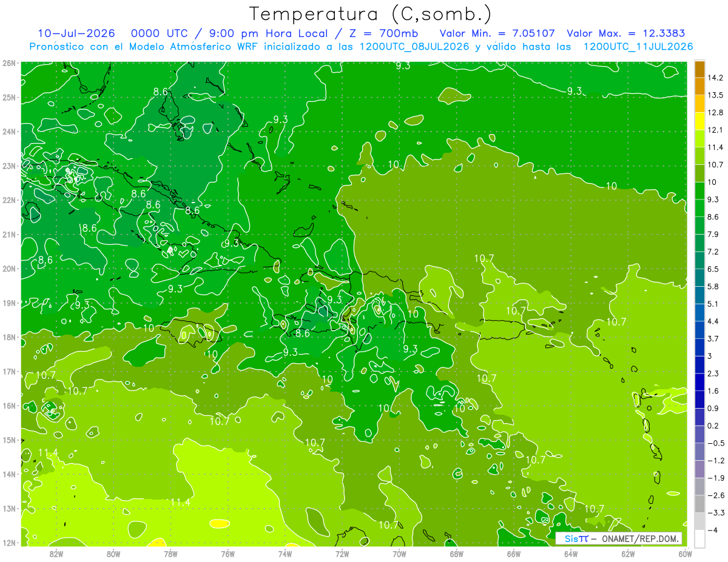Select the yellow swatch between 12.1 and 12.8
The image size is (728, 562).
699,121
